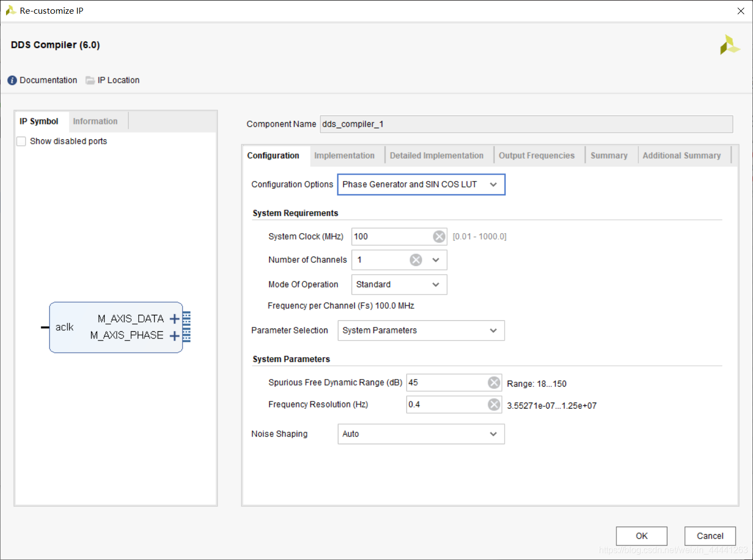Open the IP Location link
Viewport: 753px width, 560px height.
[118, 80]
